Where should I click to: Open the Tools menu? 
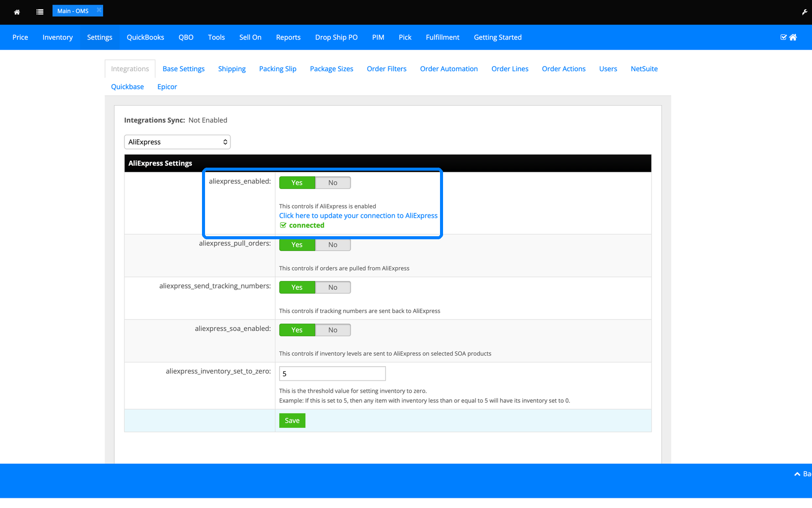click(216, 37)
